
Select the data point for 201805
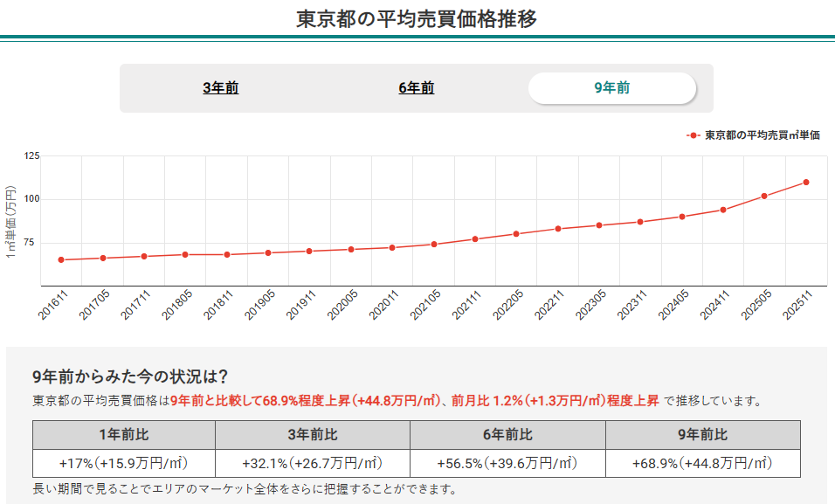(x=183, y=253)
